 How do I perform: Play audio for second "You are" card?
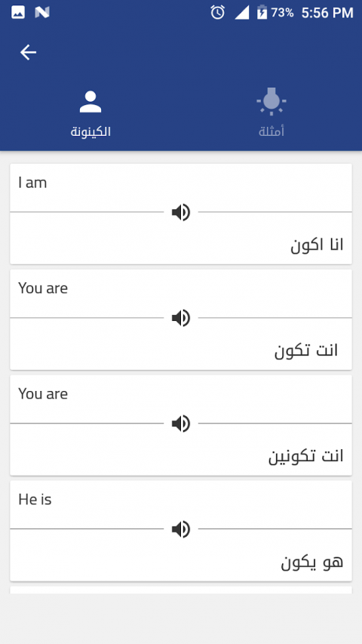tap(180, 424)
